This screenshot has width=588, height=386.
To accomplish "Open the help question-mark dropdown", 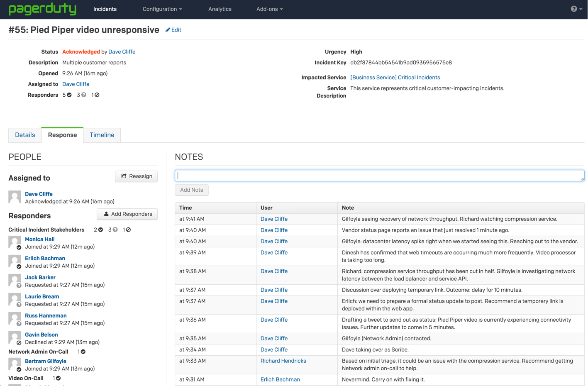I will pos(574,9).
